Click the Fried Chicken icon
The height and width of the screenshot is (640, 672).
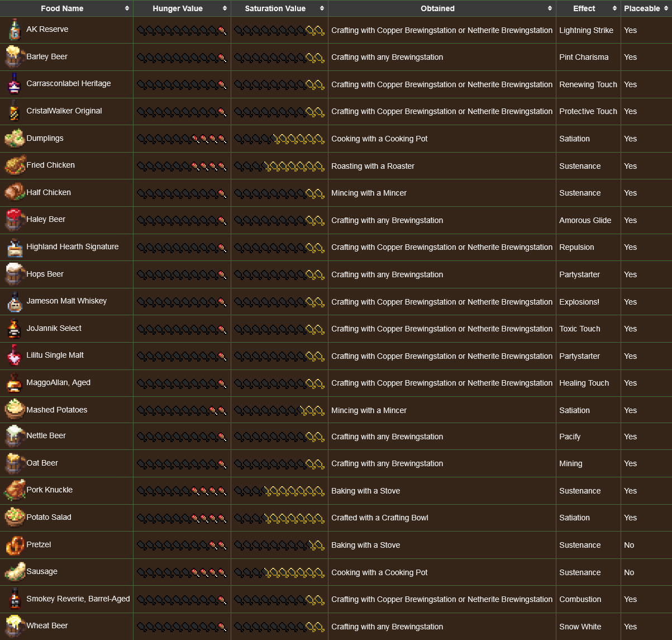[15, 165]
